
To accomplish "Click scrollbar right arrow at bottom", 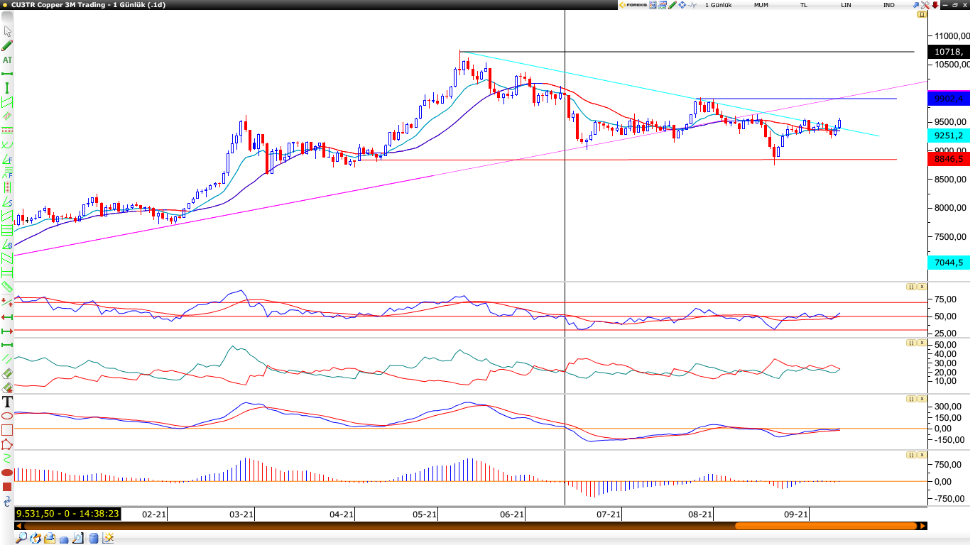I will pos(922,526).
